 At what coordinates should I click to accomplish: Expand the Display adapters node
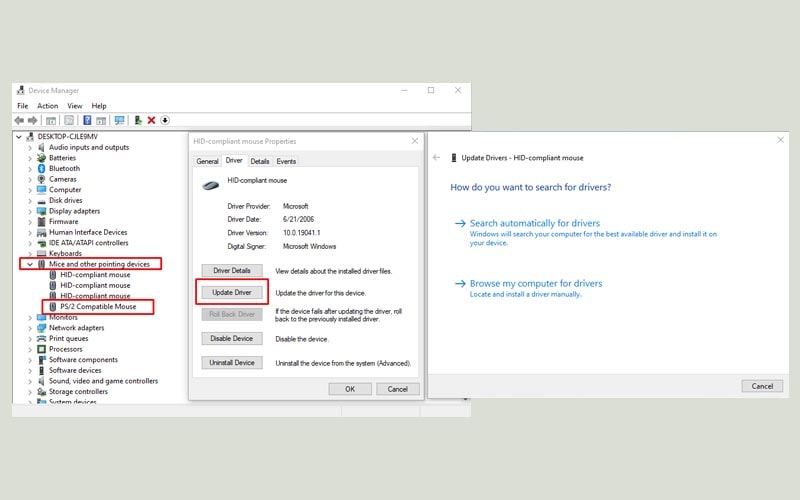pyautogui.click(x=29, y=211)
